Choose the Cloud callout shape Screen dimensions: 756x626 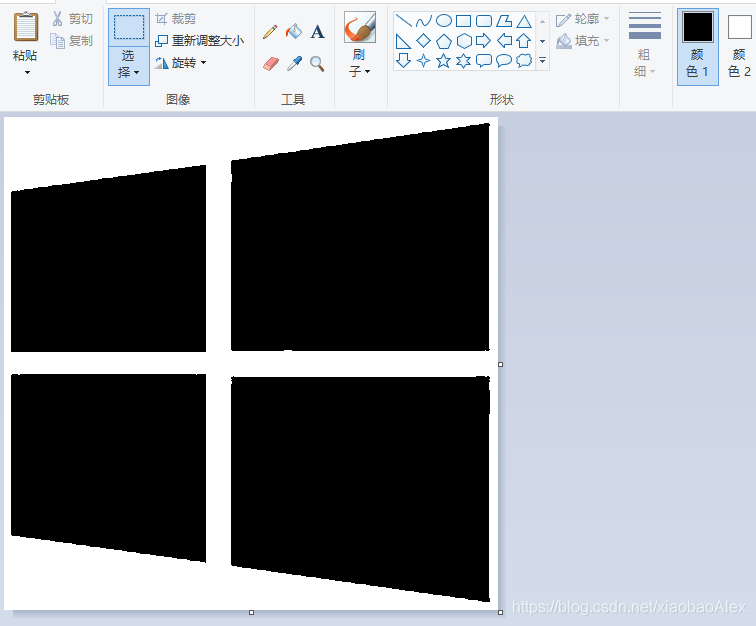[x=524, y=61]
